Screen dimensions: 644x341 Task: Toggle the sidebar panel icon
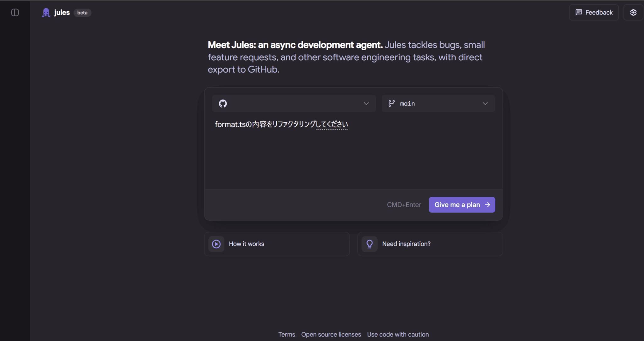pos(15,13)
